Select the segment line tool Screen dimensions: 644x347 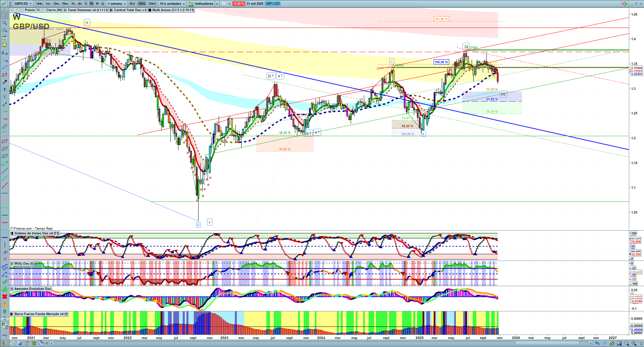(5, 104)
